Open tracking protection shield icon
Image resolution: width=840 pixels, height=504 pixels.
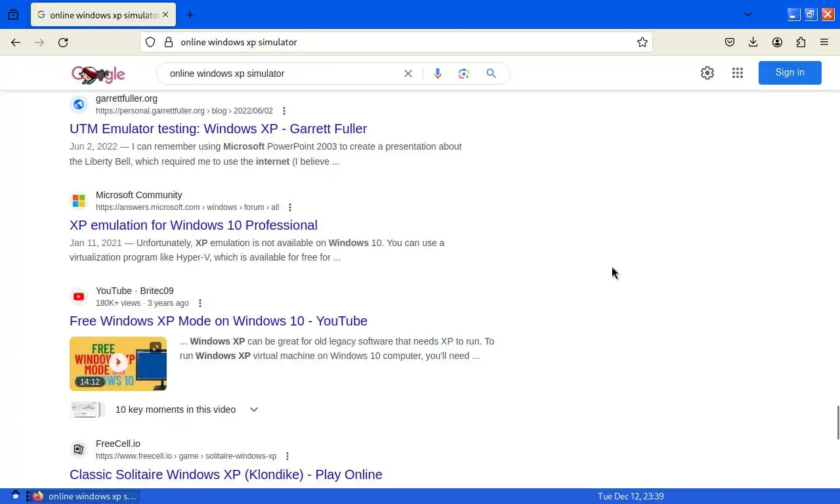pyautogui.click(x=150, y=42)
